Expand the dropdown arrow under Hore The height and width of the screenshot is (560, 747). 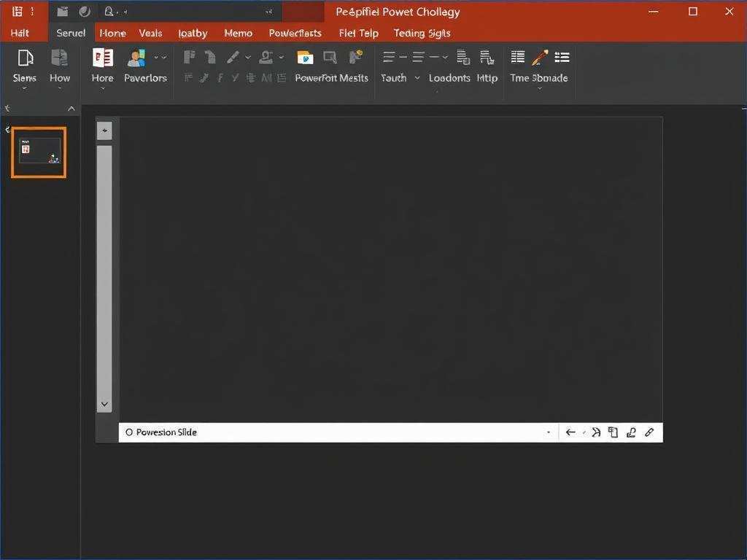103,89
